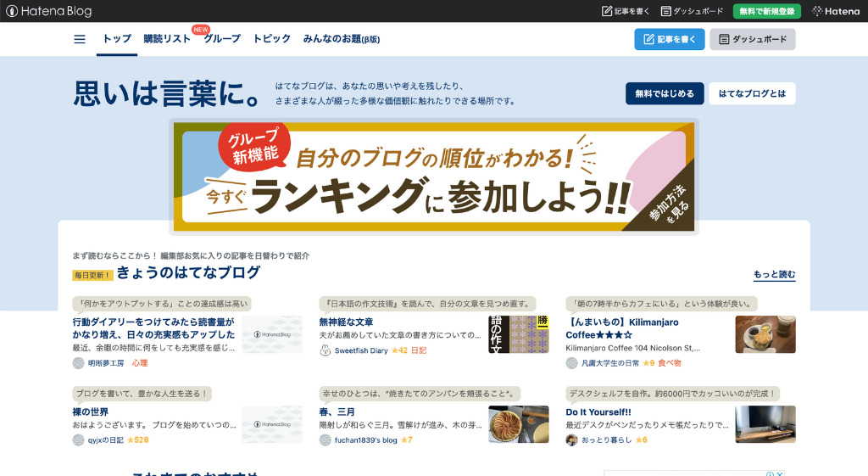Click the 心理 category tag

point(140,363)
